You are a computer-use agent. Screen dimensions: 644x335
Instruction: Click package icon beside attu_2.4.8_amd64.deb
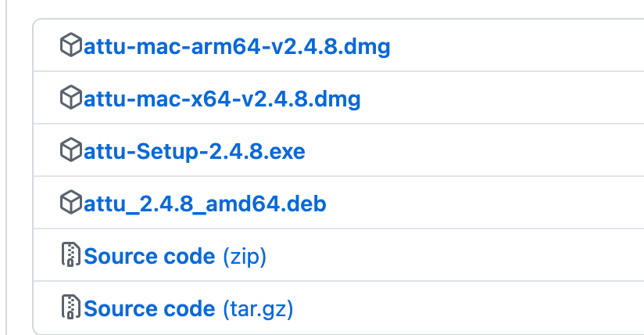tap(70, 204)
